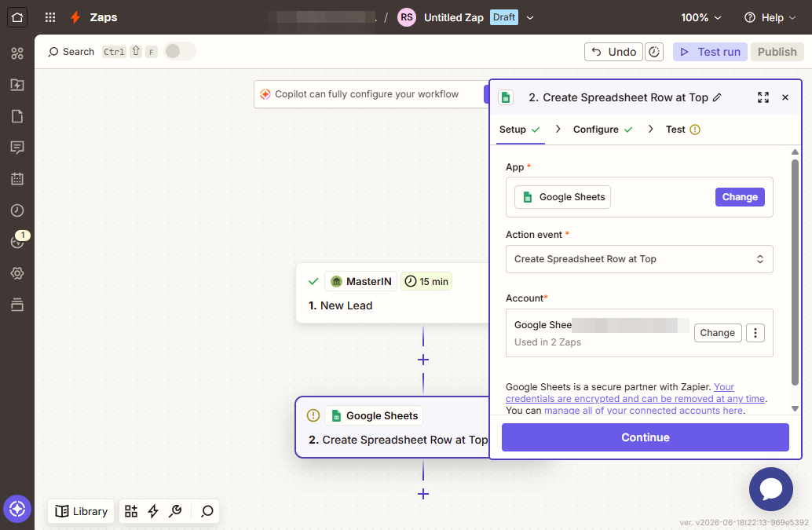The image size is (812, 530).
Task: Open the sidebar Zap history clock icon
Action: pos(17,210)
